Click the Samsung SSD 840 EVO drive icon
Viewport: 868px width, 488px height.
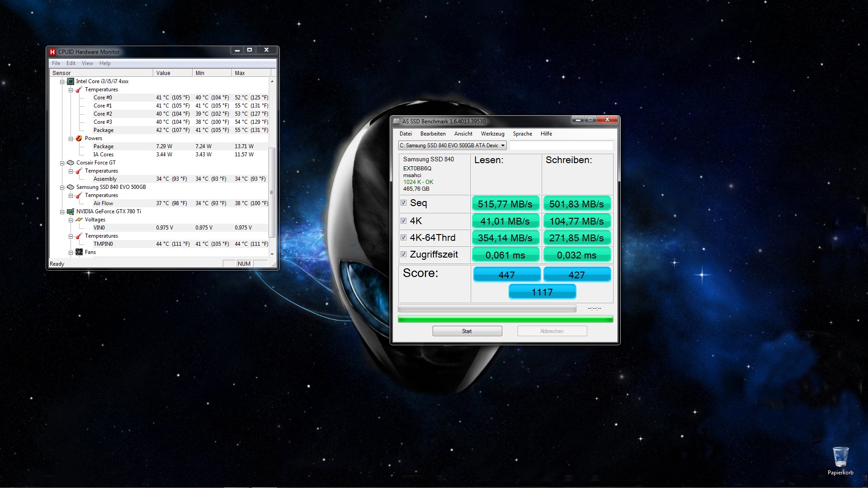point(71,187)
